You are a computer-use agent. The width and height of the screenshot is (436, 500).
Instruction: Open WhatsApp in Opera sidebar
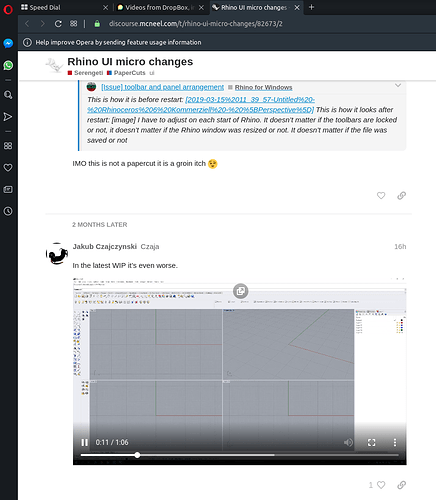pyautogui.click(x=8, y=65)
